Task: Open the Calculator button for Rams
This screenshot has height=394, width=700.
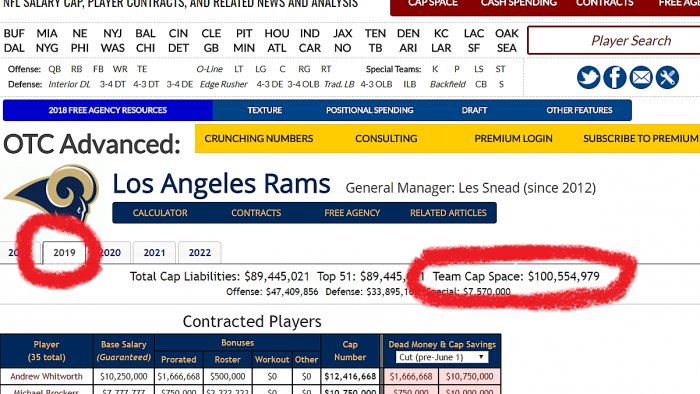Action: click(160, 213)
